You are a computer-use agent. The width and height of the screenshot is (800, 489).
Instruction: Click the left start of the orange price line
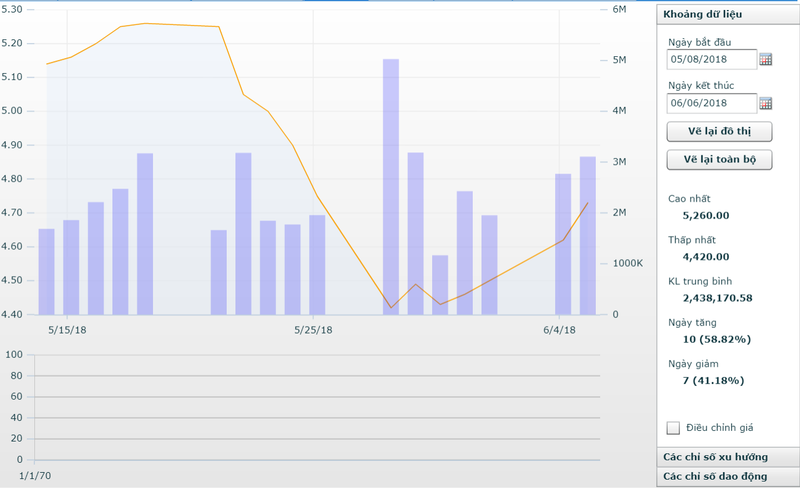(x=47, y=64)
